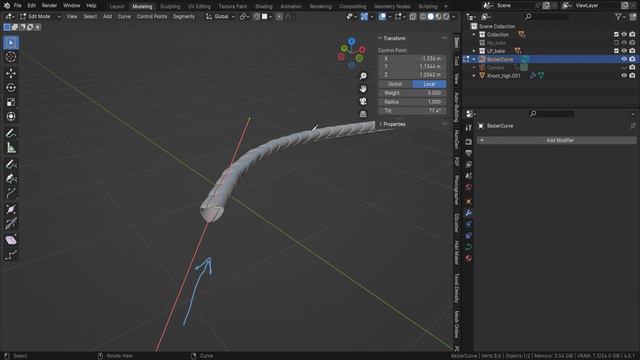Expand the LP_bake tree item
Image resolution: width=640 pixels, height=360 pixels.
tap(474, 51)
